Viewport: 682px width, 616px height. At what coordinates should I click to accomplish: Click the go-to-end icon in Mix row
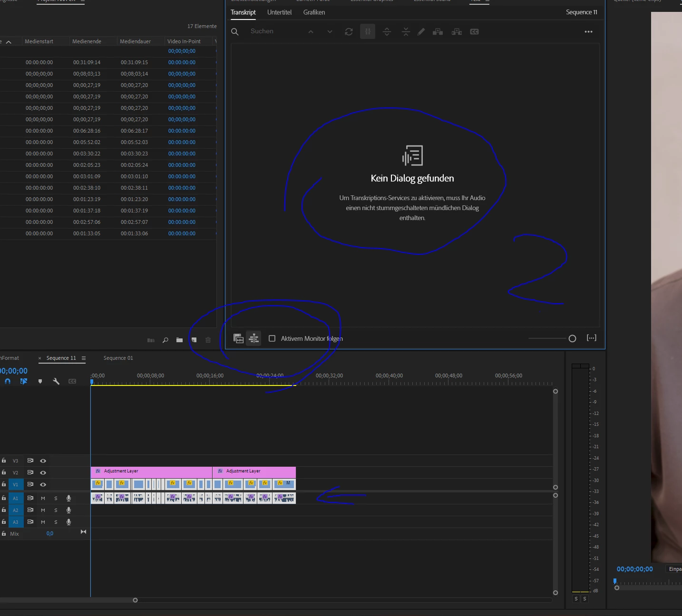pyautogui.click(x=83, y=532)
